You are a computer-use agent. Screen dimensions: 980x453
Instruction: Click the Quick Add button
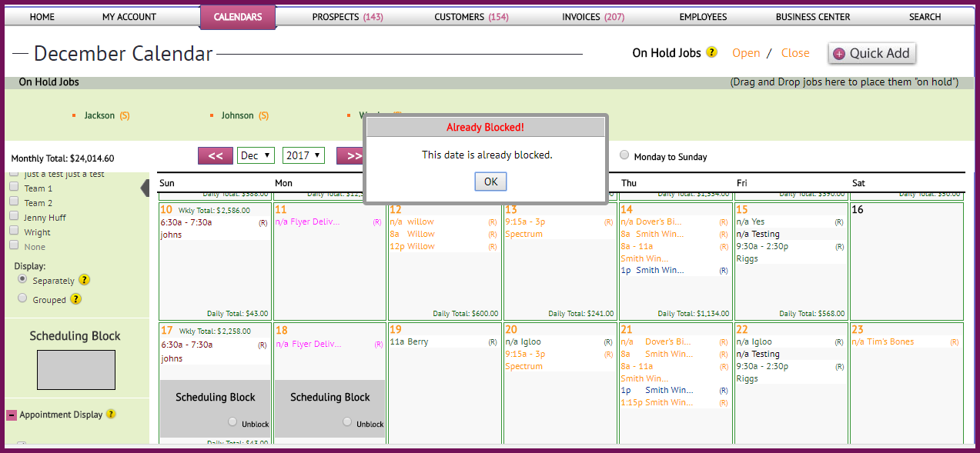click(871, 53)
